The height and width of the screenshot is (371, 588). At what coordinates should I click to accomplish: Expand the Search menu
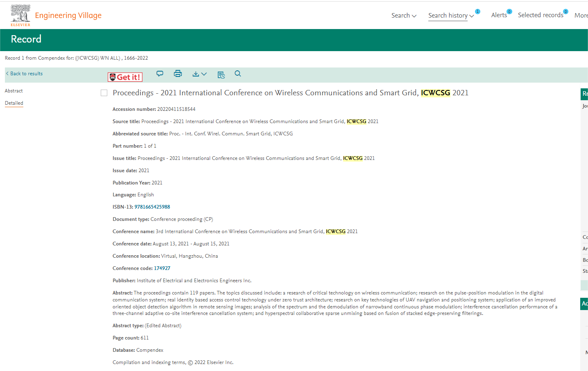pos(404,16)
